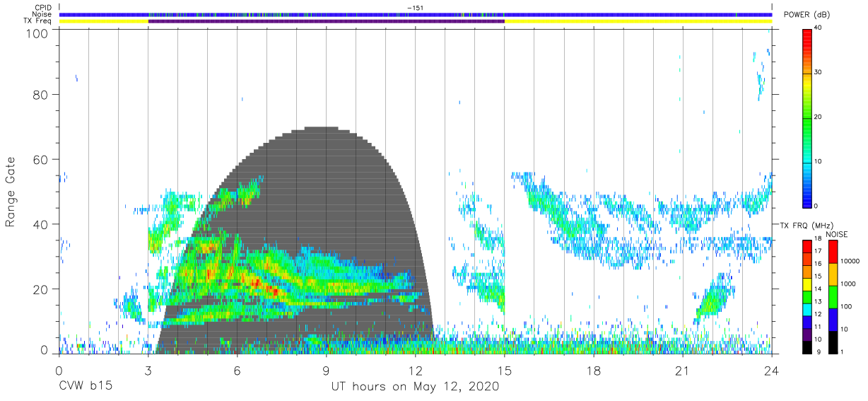Click the x-axis tick label "21"

coord(683,371)
